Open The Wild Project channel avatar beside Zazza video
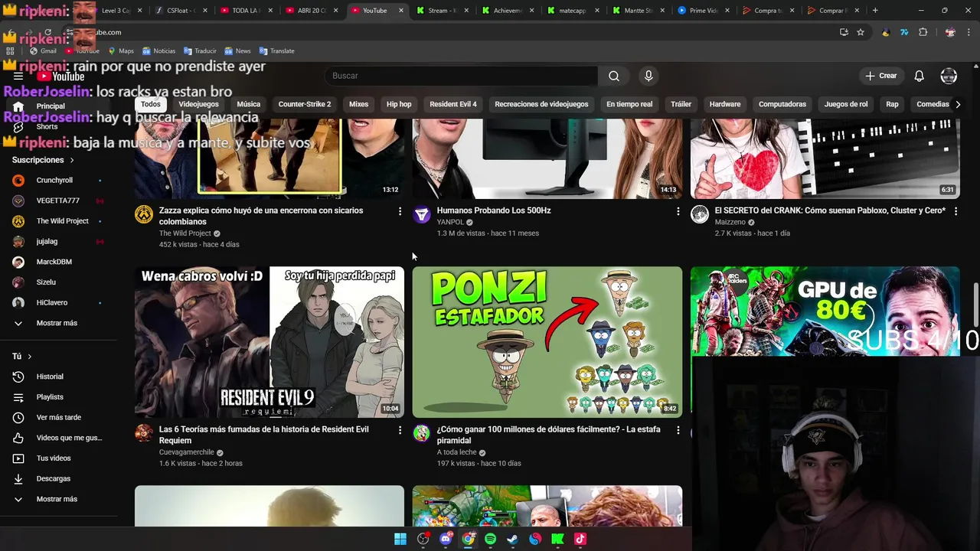This screenshot has width=980, height=551. (144, 215)
